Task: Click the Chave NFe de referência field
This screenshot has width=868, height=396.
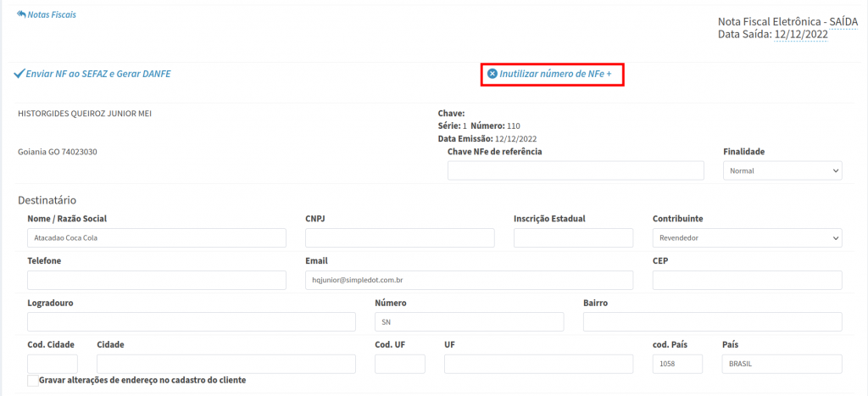Action: [576, 170]
